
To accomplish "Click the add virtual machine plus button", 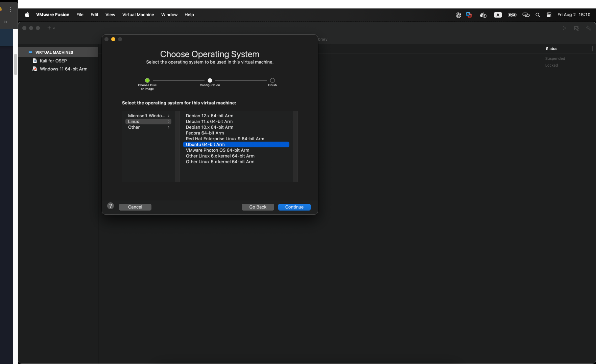I will (49, 28).
